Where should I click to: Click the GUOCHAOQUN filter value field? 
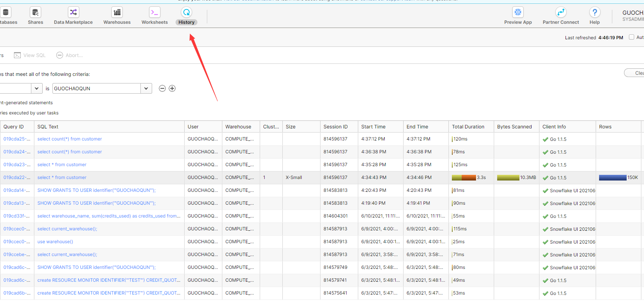97,88
